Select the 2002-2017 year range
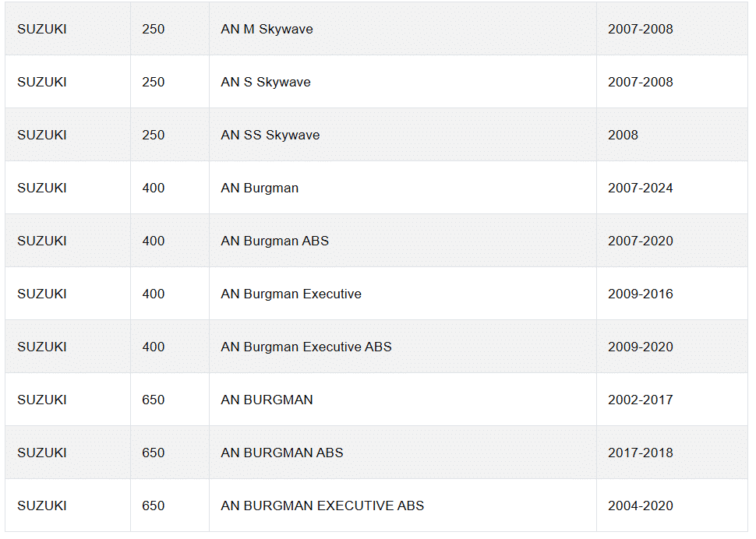The height and width of the screenshot is (539, 756). tap(640, 400)
